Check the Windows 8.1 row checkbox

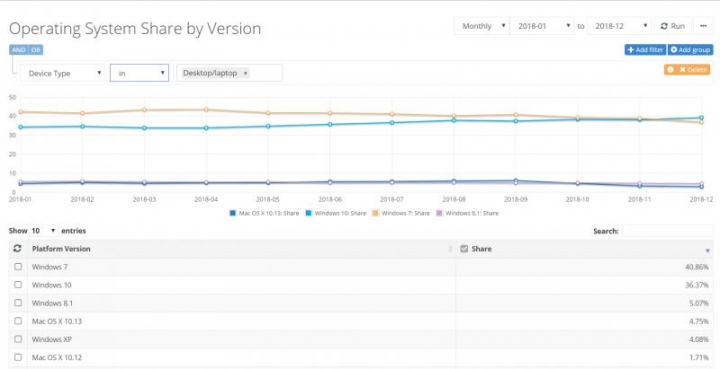[18, 303]
